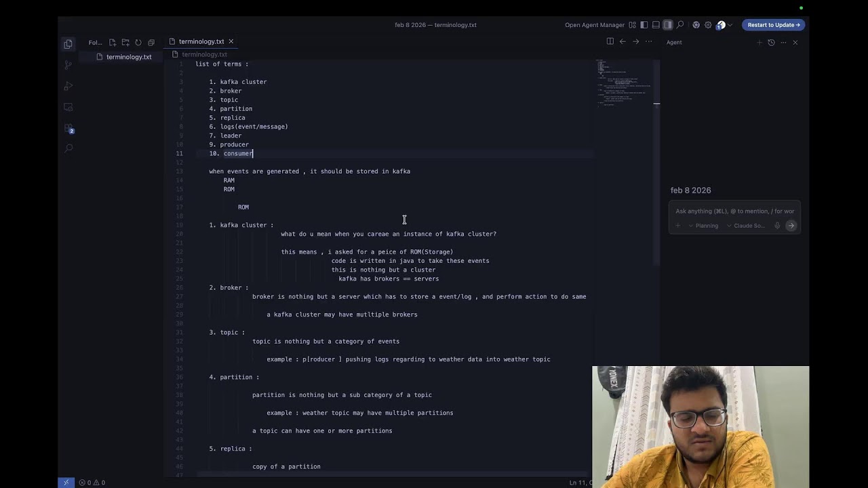Open the Claude Sonnet model dropdown
The image size is (868, 488).
746,226
